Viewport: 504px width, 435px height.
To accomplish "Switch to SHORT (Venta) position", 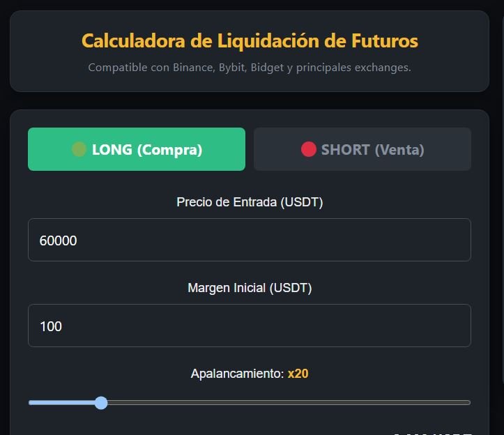I will 362,149.
